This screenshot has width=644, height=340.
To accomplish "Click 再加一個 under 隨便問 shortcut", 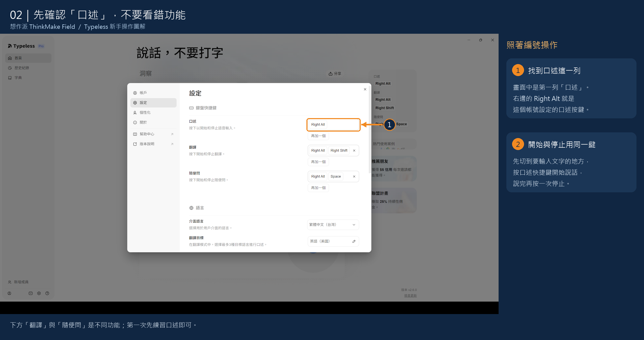I will (x=318, y=188).
